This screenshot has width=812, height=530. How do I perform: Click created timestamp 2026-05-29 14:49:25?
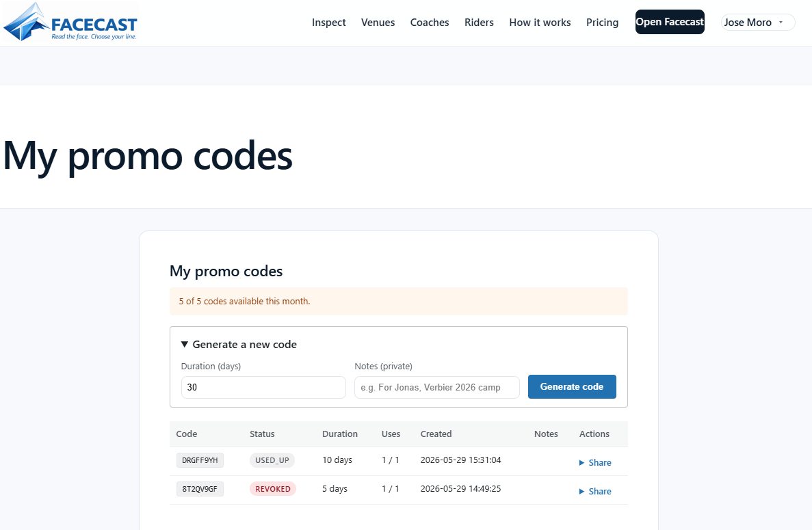pyautogui.click(x=460, y=488)
